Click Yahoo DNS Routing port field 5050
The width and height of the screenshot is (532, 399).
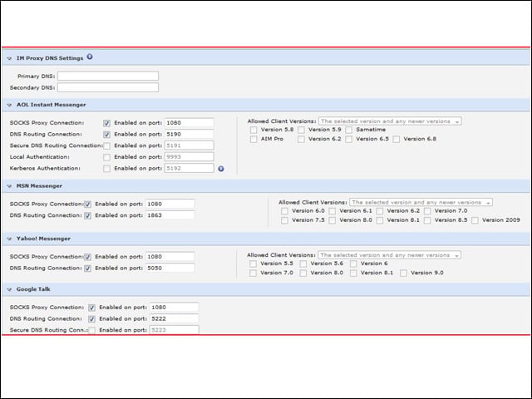point(170,268)
